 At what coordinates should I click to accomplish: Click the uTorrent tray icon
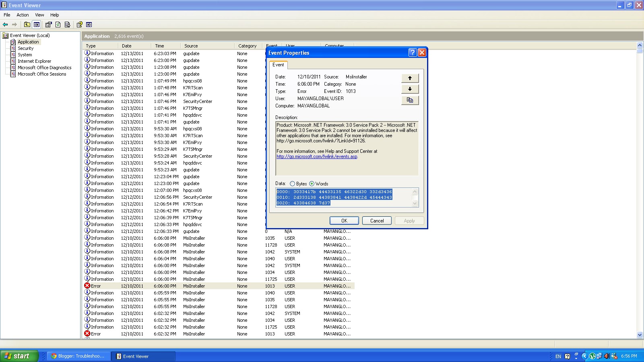pos(592,356)
